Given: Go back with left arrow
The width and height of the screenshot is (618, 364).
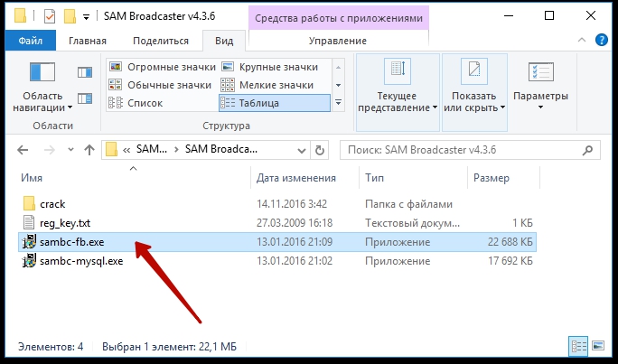Looking at the screenshot, I should click(x=23, y=150).
